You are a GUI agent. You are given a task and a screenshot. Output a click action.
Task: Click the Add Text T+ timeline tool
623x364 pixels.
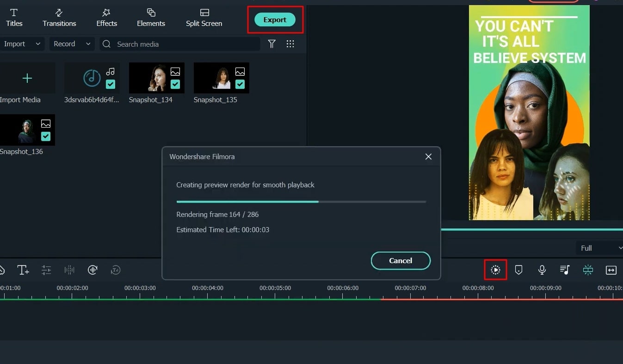pyautogui.click(x=23, y=270)
